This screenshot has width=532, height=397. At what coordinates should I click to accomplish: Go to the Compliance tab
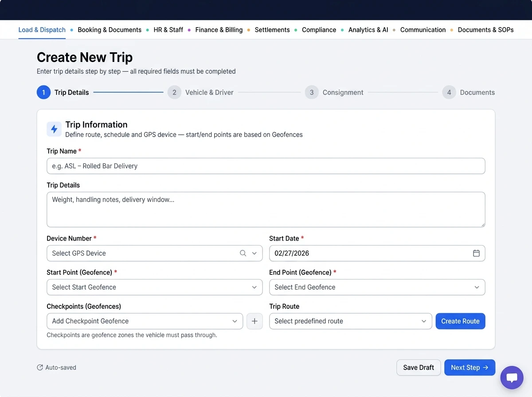click(319, 30)
